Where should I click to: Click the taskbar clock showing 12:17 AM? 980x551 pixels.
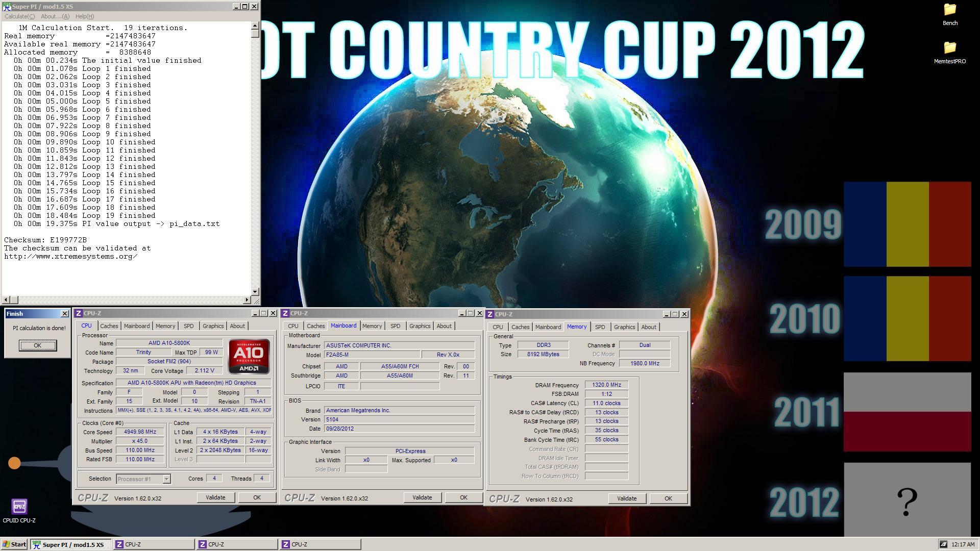click(963, 544)
